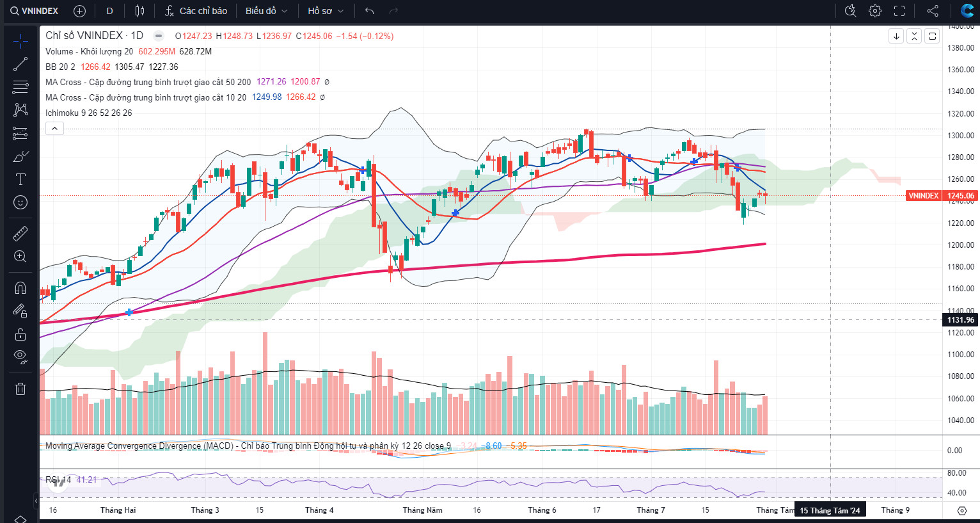Click the 1131.96 crosshair price label
Viewport: 980px width, 523px height.
coord(960,320)
